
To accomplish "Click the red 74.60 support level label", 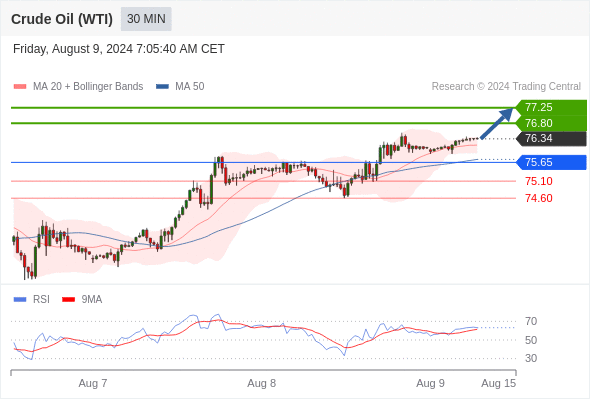I will click(x=539, y=198).
